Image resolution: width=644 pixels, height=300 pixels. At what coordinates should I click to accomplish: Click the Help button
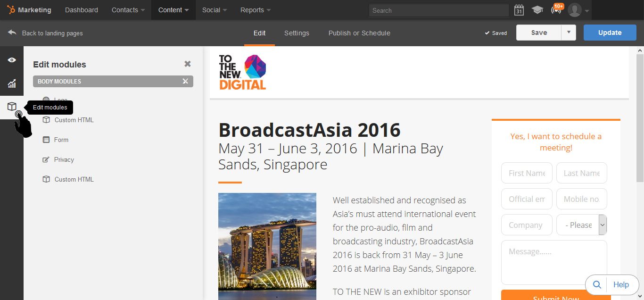621,284
